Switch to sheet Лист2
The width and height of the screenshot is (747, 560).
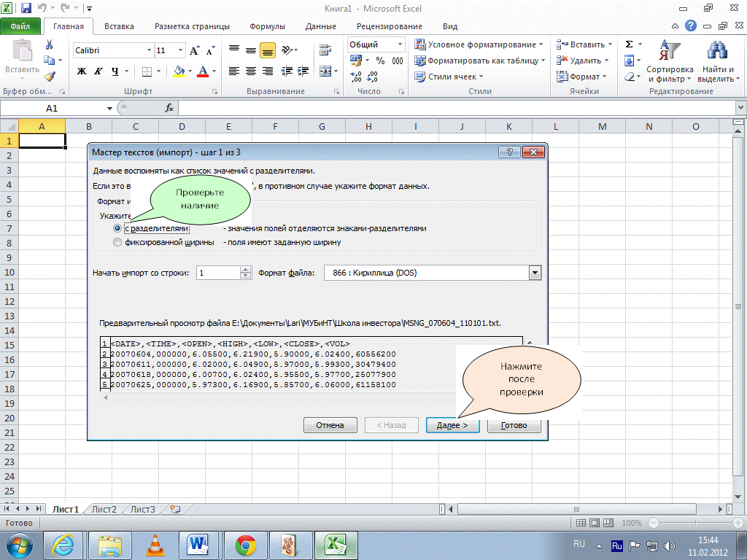pyautogui.click(x=104, y=509)
